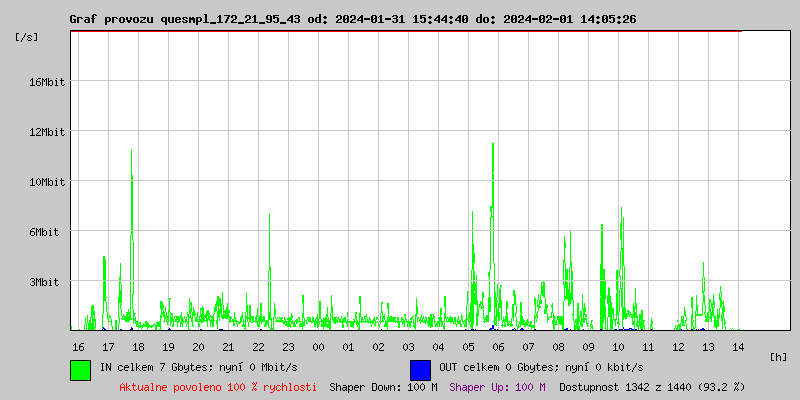Viewport: 800px width, 400px height.
Task: Click the red 'Aktualne povoleno 100 % rychlosti' text
Action: pyautogui.click(x=218, y=386)
